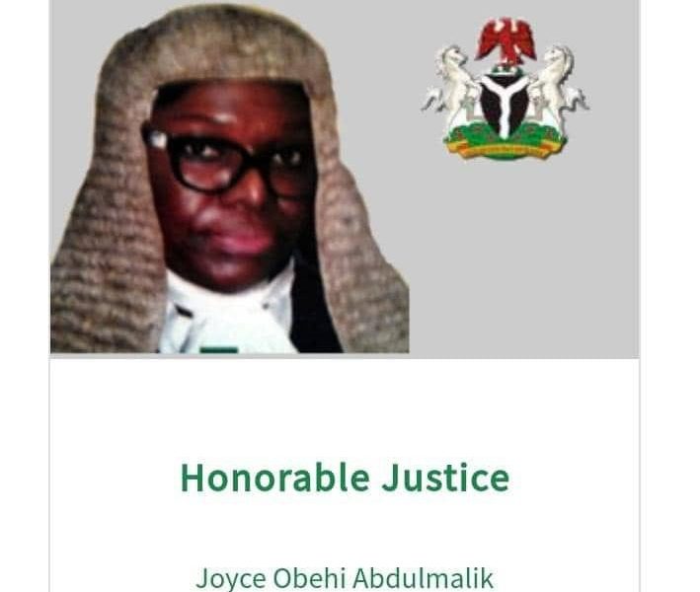700x592 pixels.
Task: Click the surname 'Abdulmalik'
Action: click(x=424, y=578)
